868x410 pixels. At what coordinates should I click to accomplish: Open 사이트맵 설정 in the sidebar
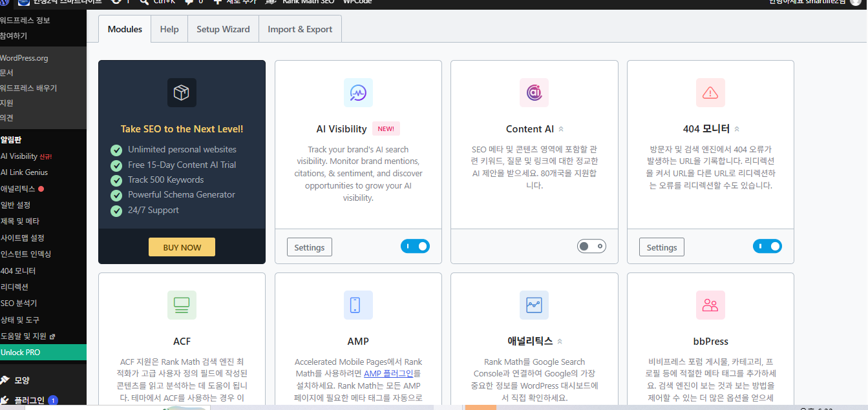coord(22,238)
